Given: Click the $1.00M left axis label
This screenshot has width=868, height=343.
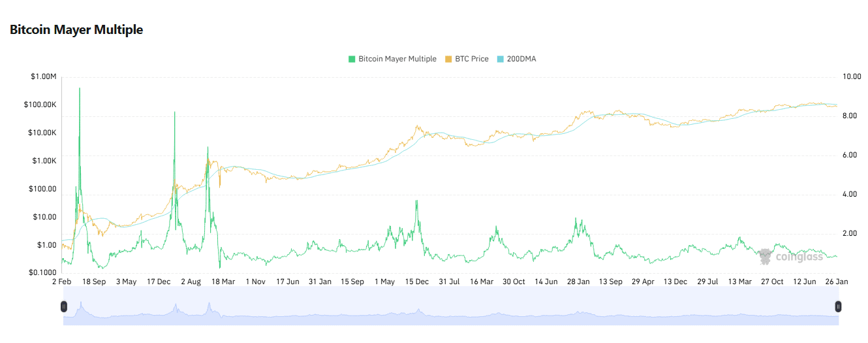Looking at the screenshot, I should pos(44,77).
